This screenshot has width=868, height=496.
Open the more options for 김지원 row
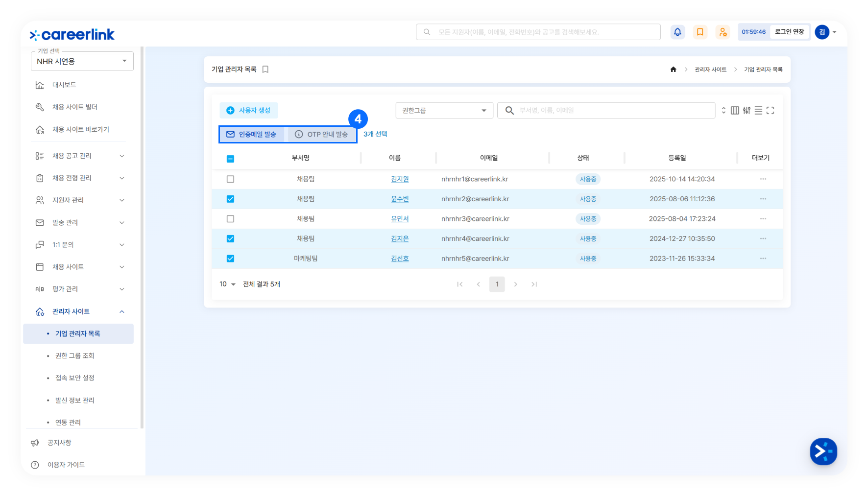pos(763,179)
